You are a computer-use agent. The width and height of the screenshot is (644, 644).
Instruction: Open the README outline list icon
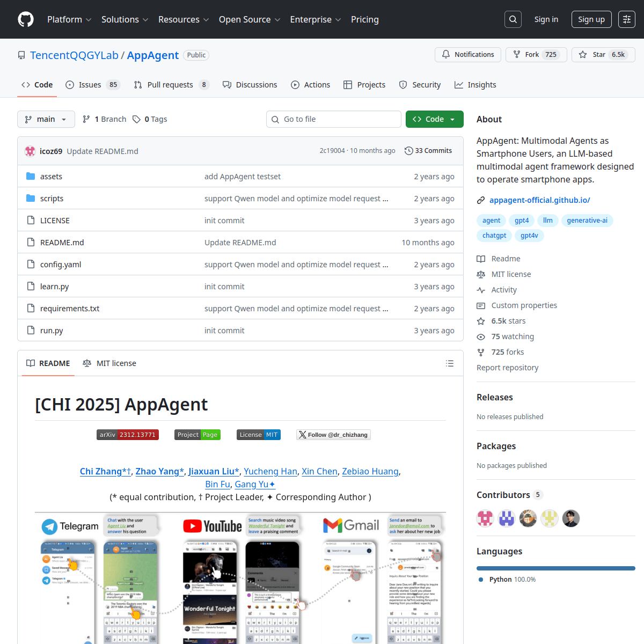450,363
